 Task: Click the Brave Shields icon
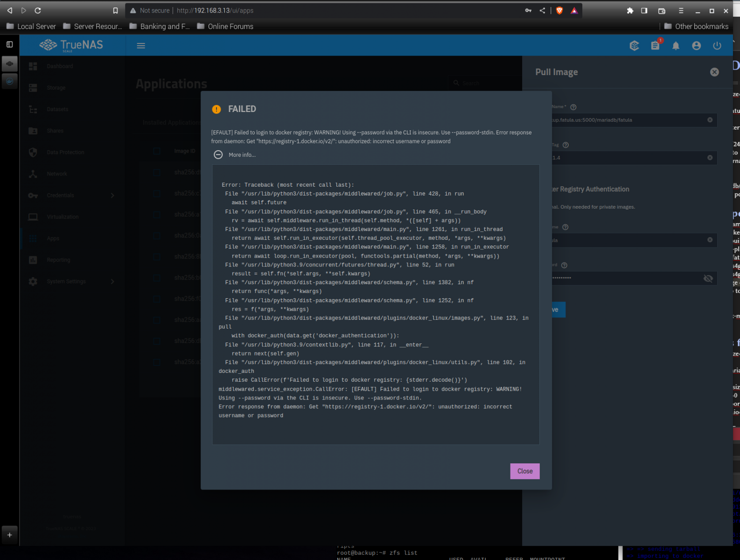click(559, 10)
